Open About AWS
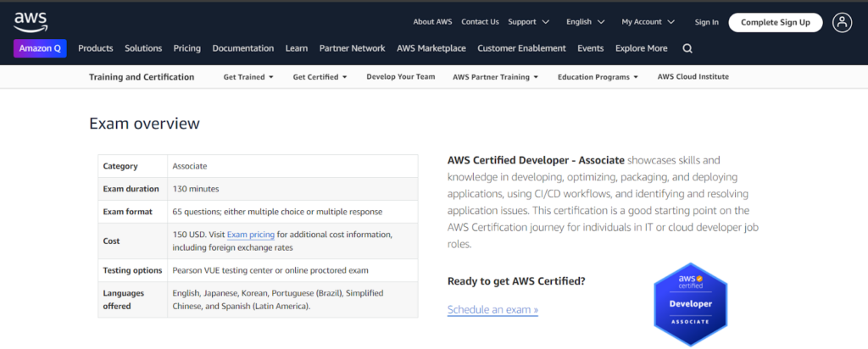Image resolution: width=868 pixels, height=349 pixels. (432, 22)
